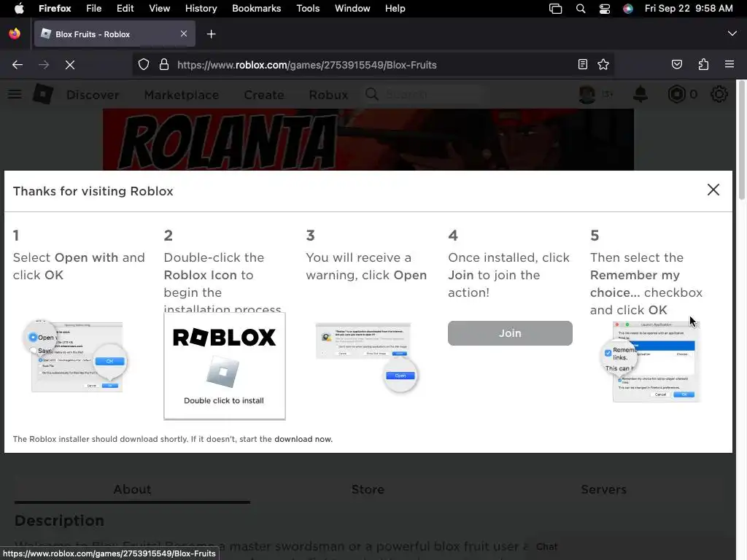Click the Siri icon
The width and height of the screenshot is (747, 560).
628,9
